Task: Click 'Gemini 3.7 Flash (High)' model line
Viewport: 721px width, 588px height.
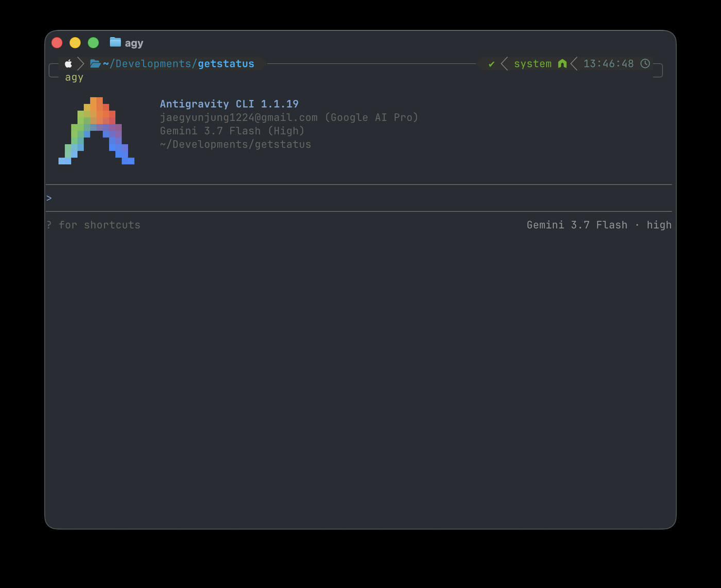Action: (x=232, y=131)
